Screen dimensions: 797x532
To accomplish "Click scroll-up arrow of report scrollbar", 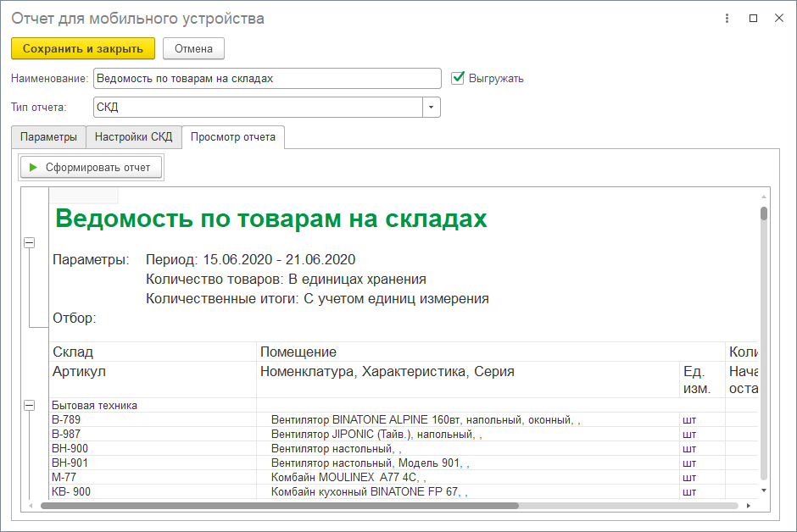I will tap(763, 196).
